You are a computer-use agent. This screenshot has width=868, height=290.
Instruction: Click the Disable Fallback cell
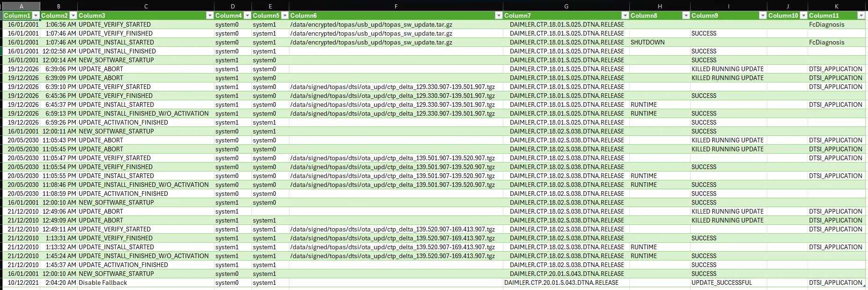point(146,283)
